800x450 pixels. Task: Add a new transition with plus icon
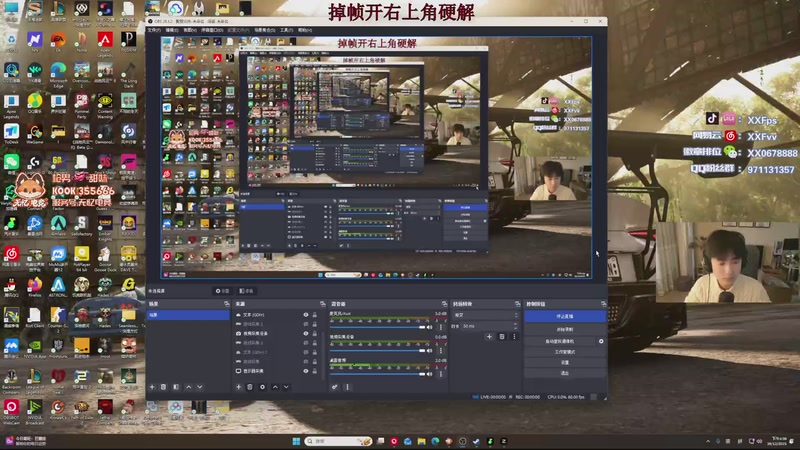coord(489,337)
